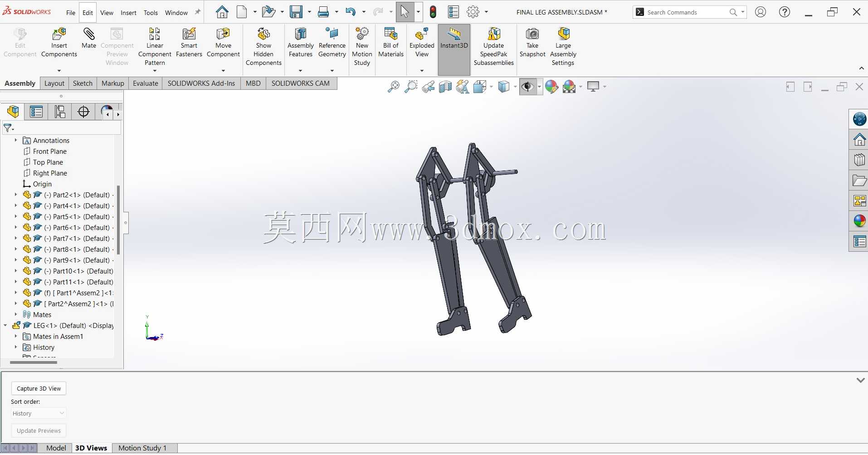Click the Insert Components tool
Viewport: 868px width, 455px height.
[x=59, y=43]
